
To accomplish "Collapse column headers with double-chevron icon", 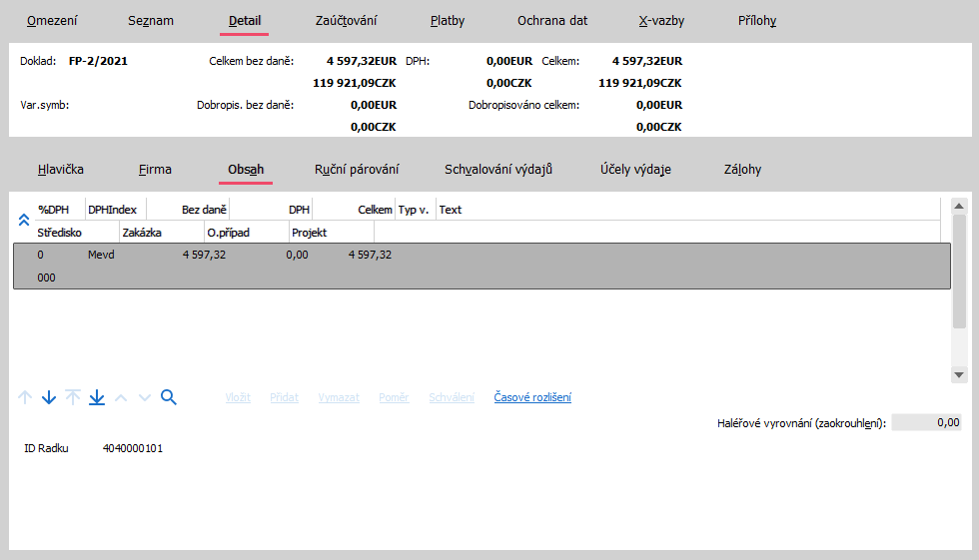I will (x=24, y=220).
